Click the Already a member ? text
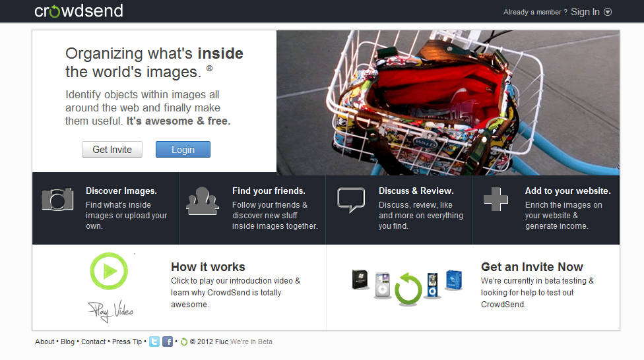The height and width of the screenshot is (360, 644). point(535,13)
